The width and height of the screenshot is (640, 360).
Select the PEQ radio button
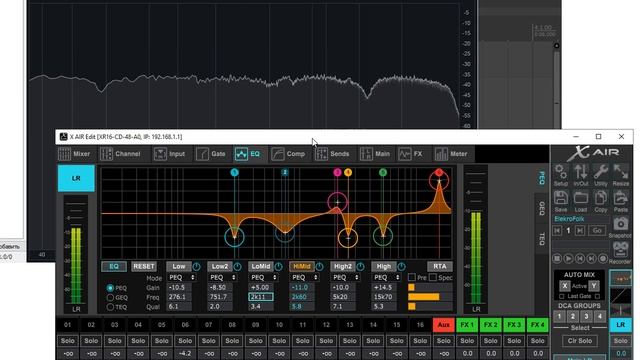110,288
